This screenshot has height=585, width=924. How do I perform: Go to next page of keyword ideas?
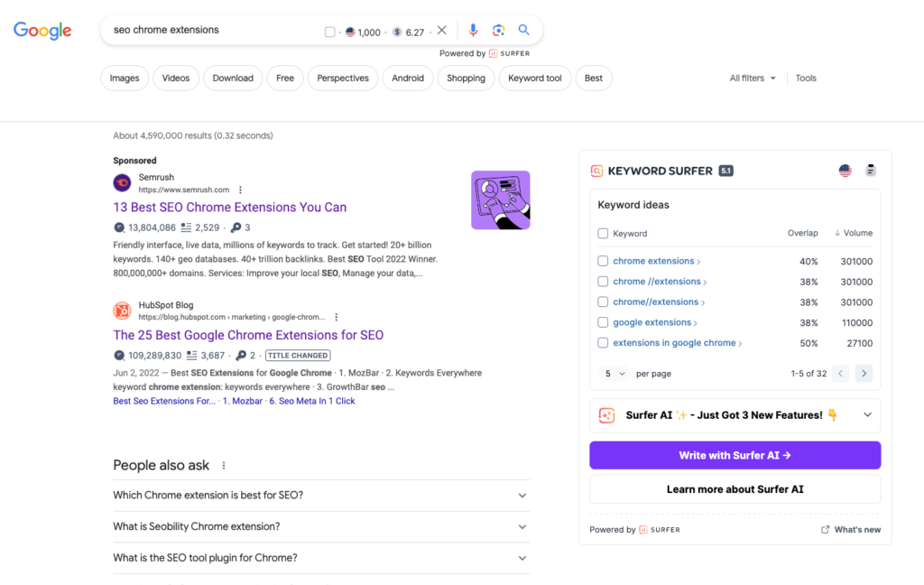coord(864,373)
